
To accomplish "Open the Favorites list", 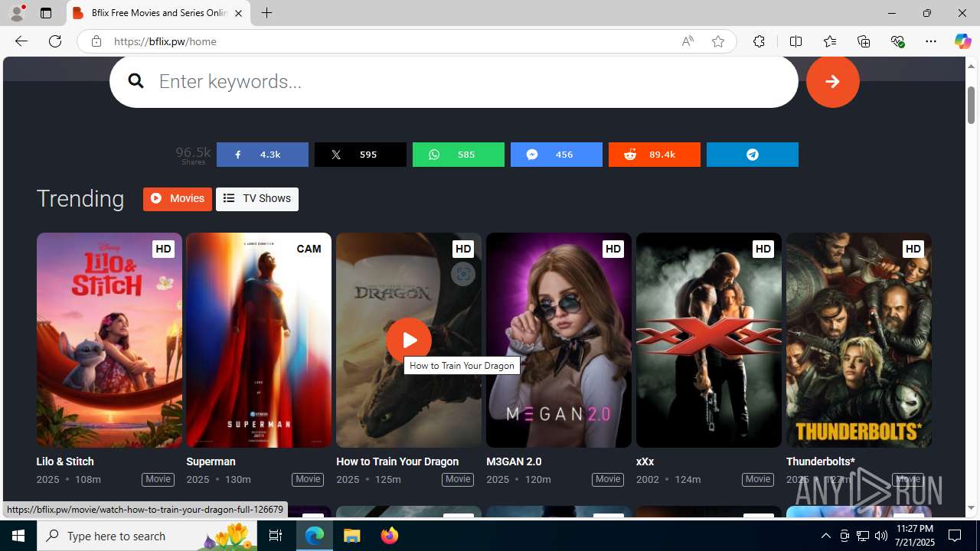I will pyautogui.click(x=829, y=41).
